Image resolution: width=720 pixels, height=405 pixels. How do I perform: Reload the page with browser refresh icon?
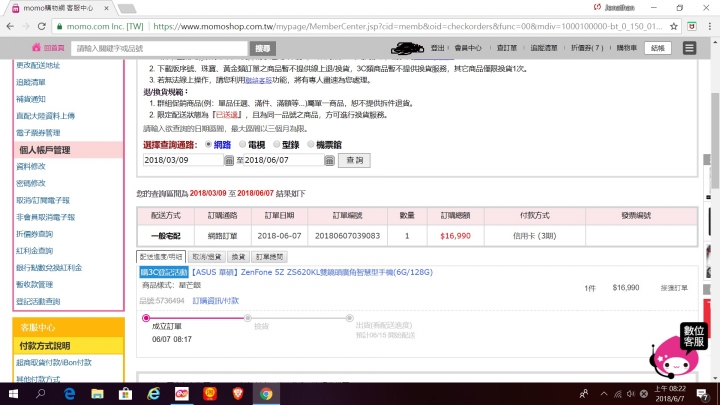pyautogui.click(x=42, y=27)
